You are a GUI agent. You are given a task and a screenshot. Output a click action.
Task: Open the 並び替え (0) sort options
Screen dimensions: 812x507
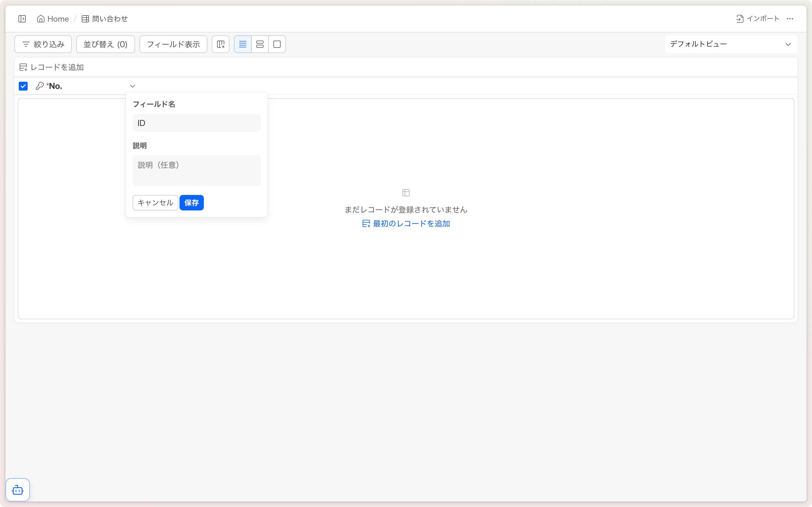pyautogui.click(x=105, y=44)
